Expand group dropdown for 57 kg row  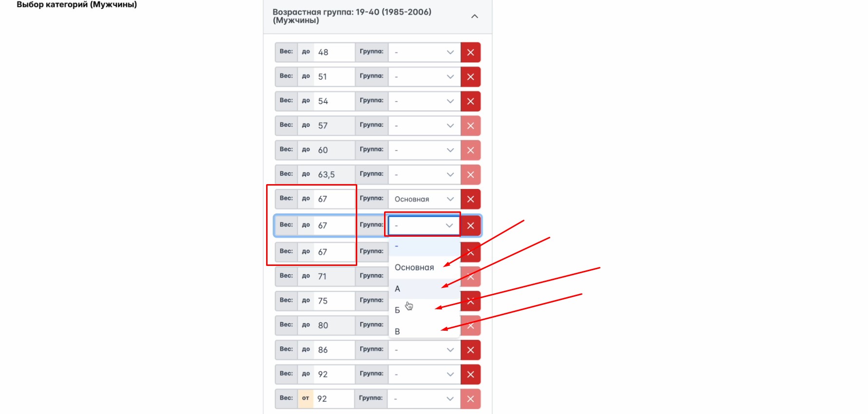(424, 126)
